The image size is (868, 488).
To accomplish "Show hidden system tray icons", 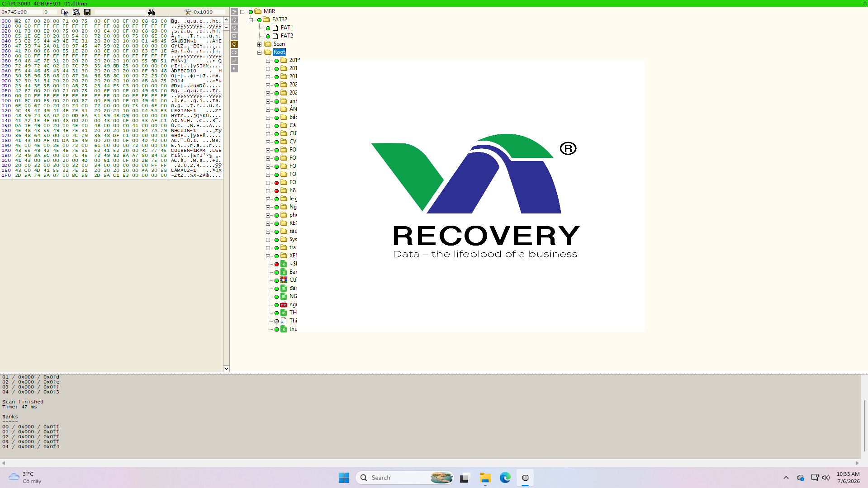I will 786,478.
